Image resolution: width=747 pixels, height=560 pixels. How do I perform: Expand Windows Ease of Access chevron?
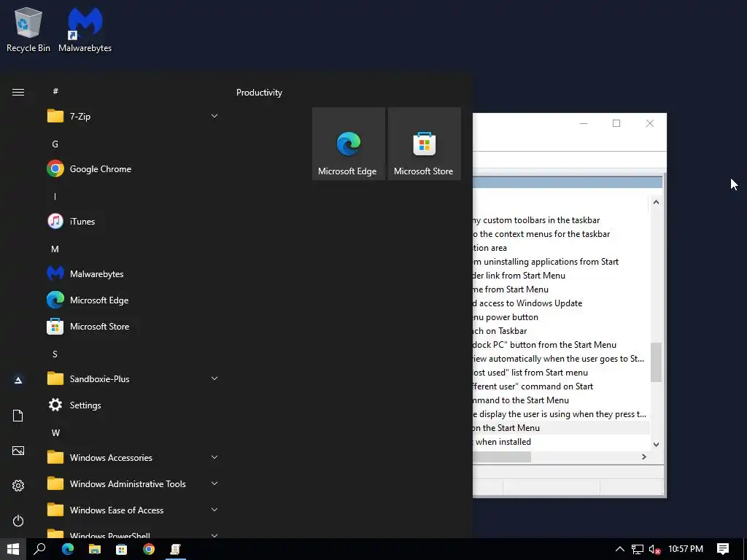click(x=214, y=510)
